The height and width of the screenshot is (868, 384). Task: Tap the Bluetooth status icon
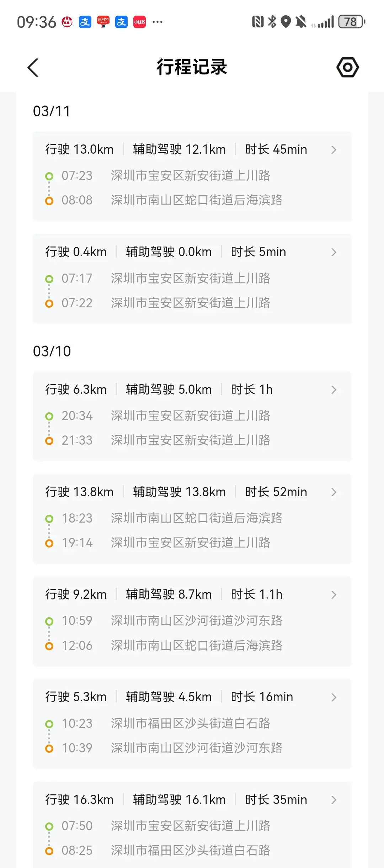(x=272, y=22)
